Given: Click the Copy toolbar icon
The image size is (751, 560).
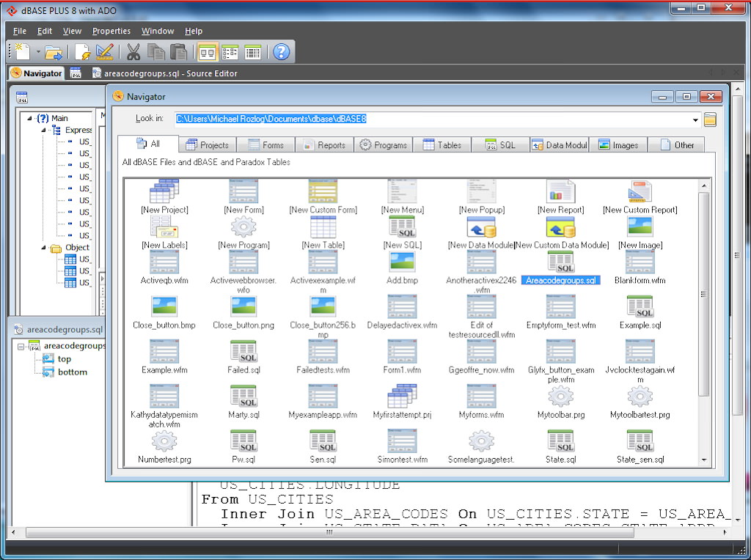Looking at the screenshot, I should [x=155, y=52].
